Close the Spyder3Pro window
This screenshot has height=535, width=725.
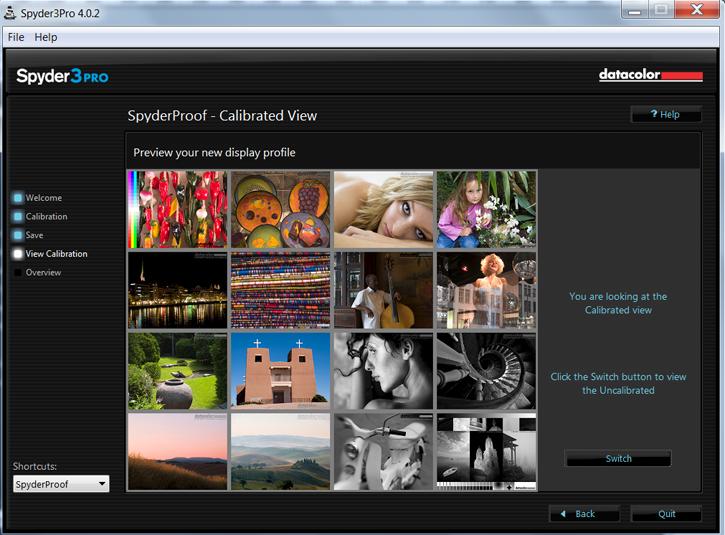coord(697,9)
